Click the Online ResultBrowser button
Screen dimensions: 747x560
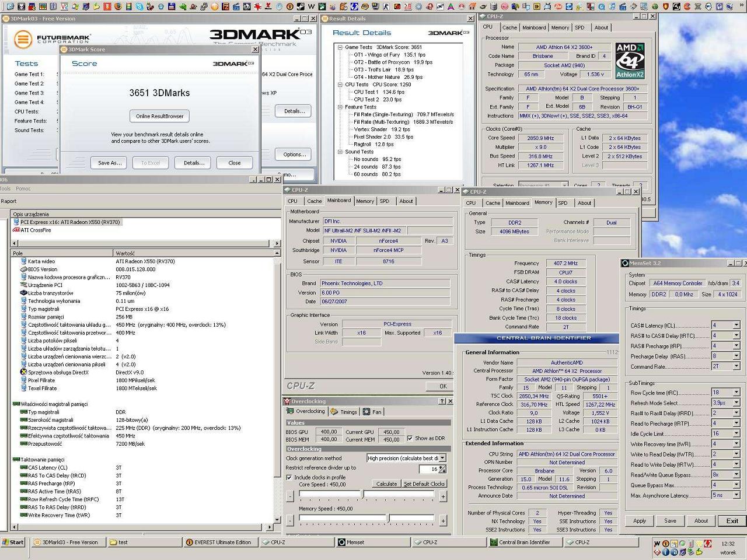coord(159,116)
